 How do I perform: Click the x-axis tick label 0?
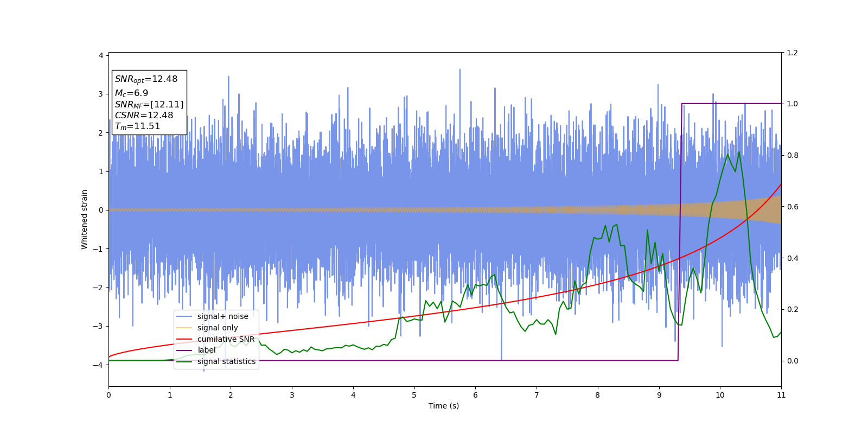(x=108, y=395)
